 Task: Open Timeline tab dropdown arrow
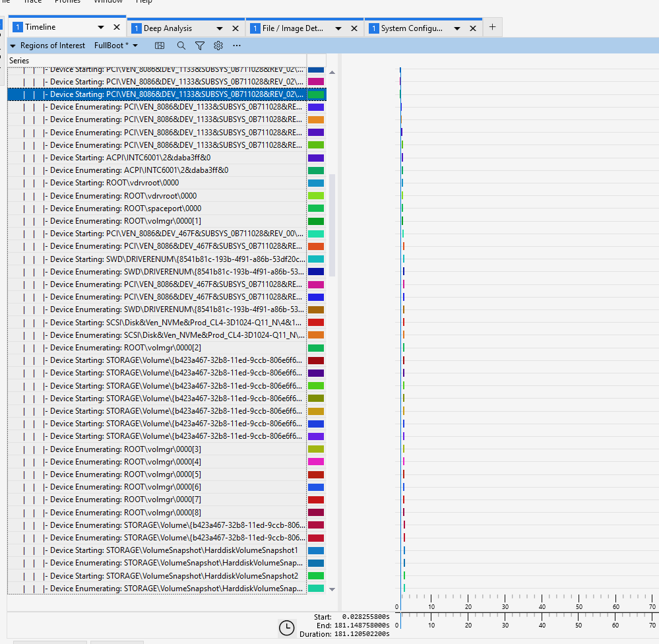(x=101, y=27)
